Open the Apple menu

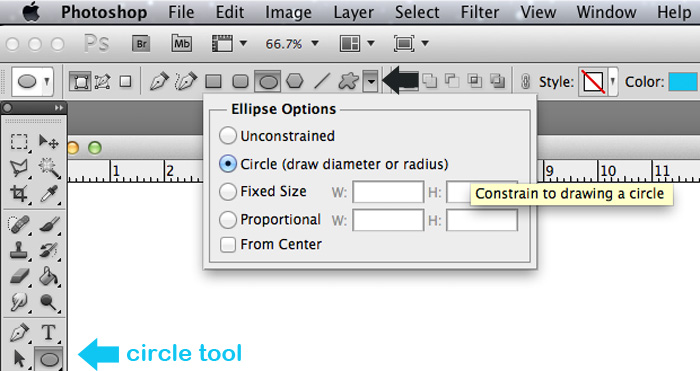coord(31,12)
